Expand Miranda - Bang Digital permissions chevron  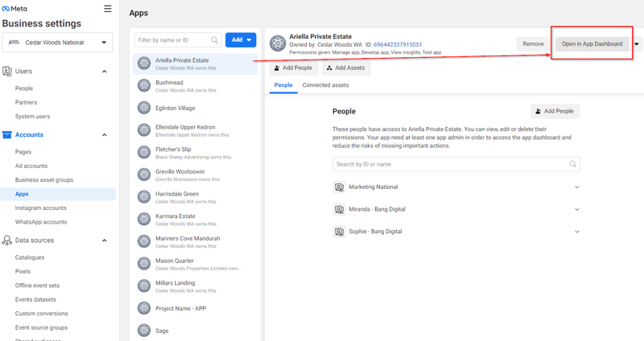tap(576, 209)
